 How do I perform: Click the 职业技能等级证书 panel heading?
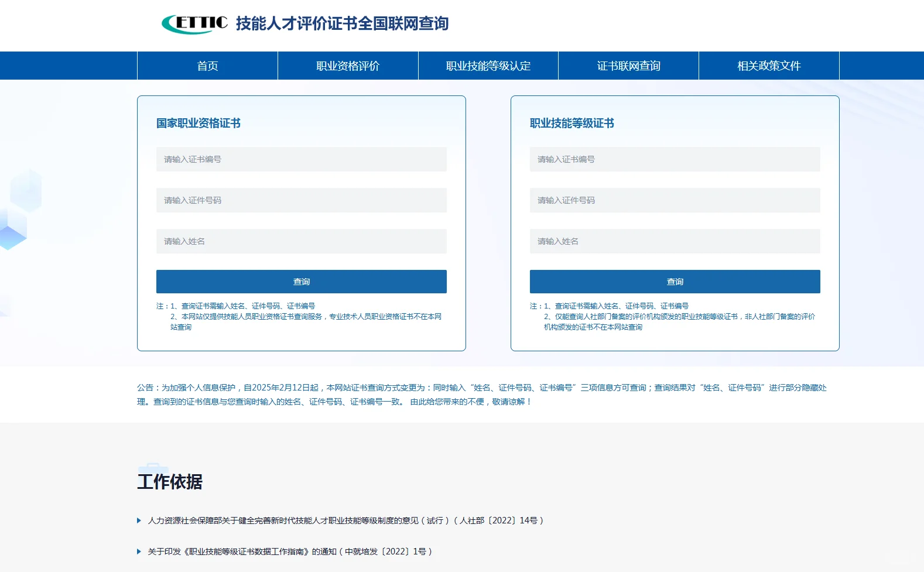pyautogui.click(x=572, y=123)
